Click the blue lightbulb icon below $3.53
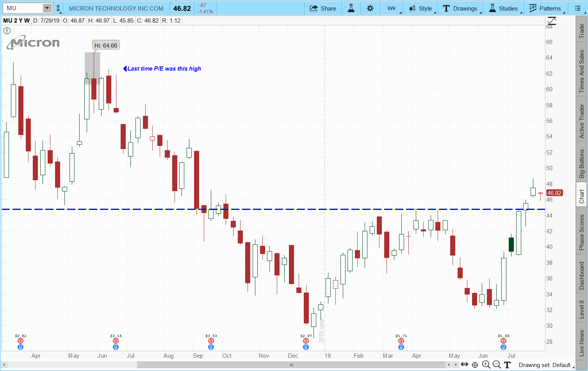588x371 pixels. pos(211,347)
